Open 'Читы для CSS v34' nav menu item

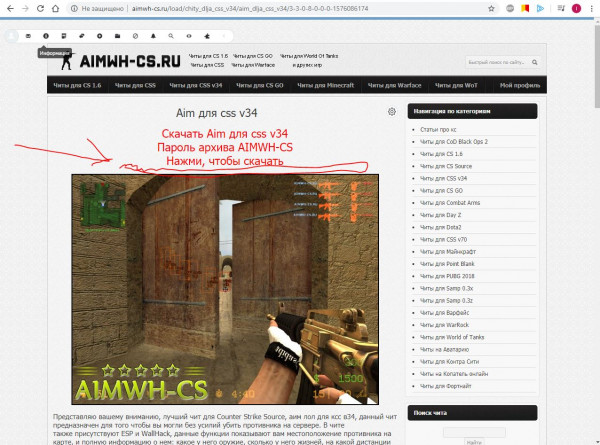click(196, 85)
